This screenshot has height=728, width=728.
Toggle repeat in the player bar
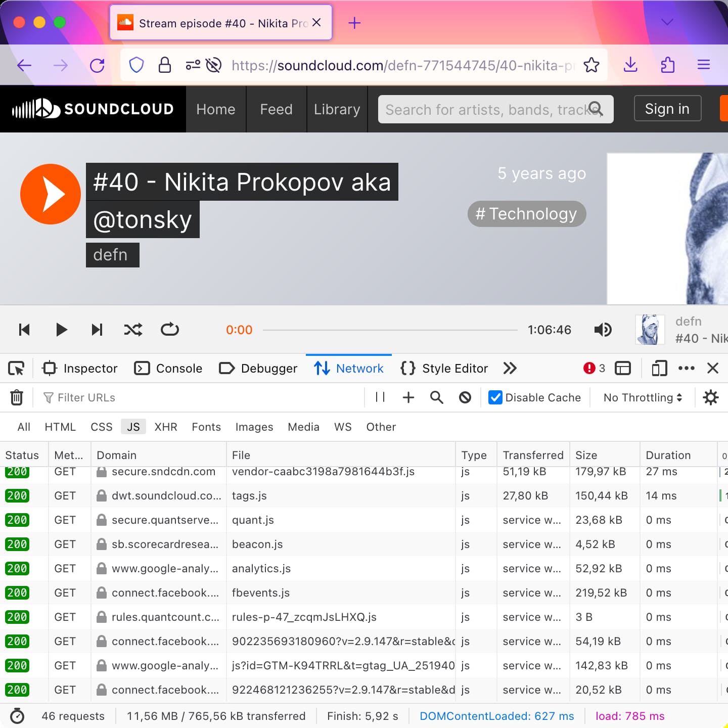(170, 330)
